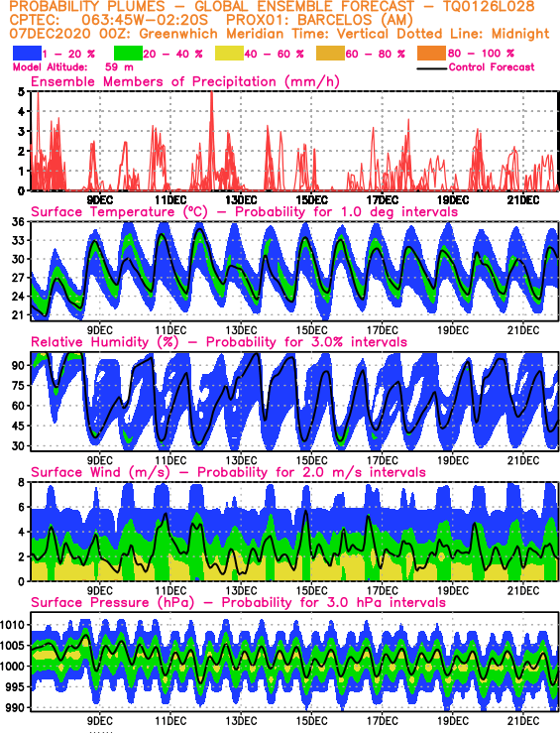Click the Surface Wind chart title

click(228, 472)
